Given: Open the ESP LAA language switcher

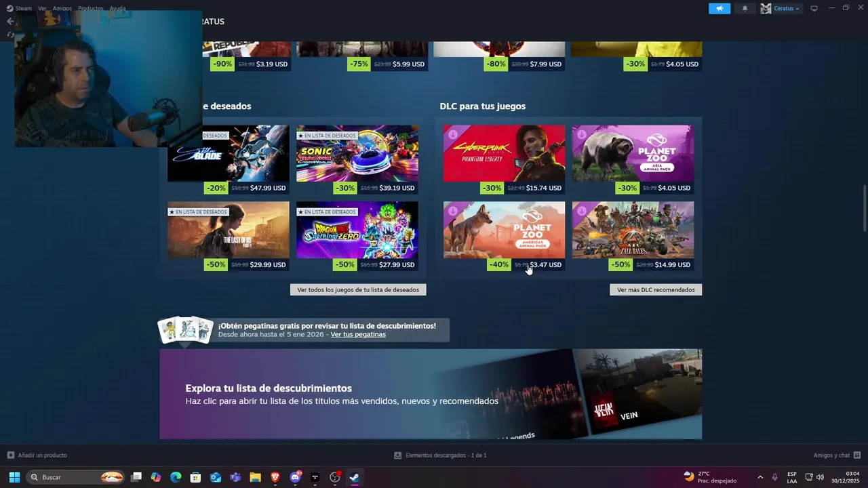Looking at the screenshot, I should coord(792,477).
